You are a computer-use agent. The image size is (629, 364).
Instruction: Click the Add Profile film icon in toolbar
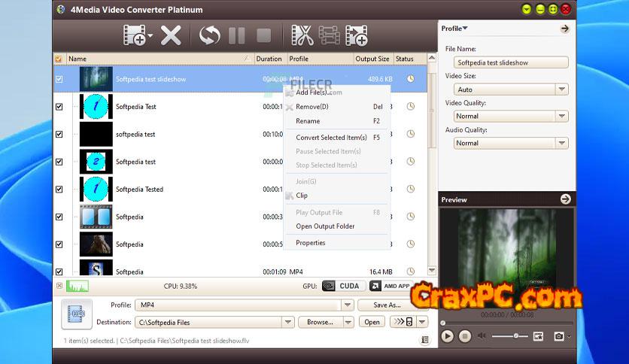click(x=356, y=35)
